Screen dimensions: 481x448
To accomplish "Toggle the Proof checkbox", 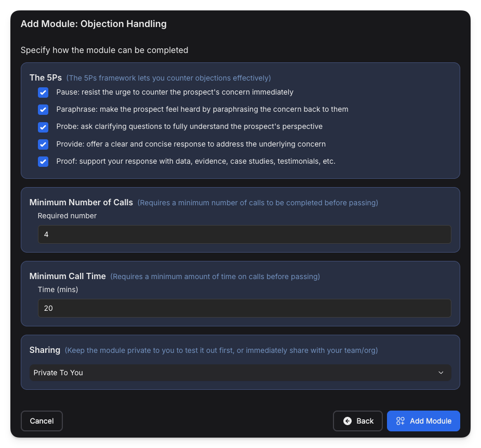I will click(x=43, y=162).
